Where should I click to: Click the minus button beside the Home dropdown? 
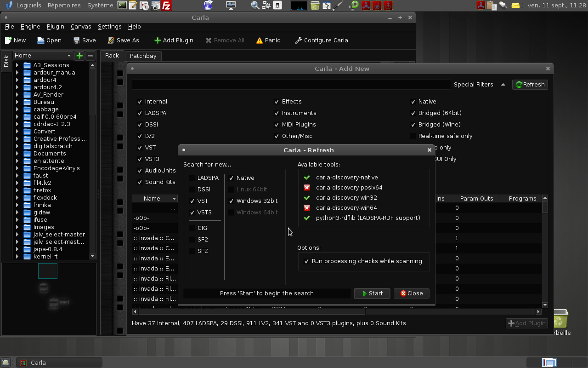[90, 56]
